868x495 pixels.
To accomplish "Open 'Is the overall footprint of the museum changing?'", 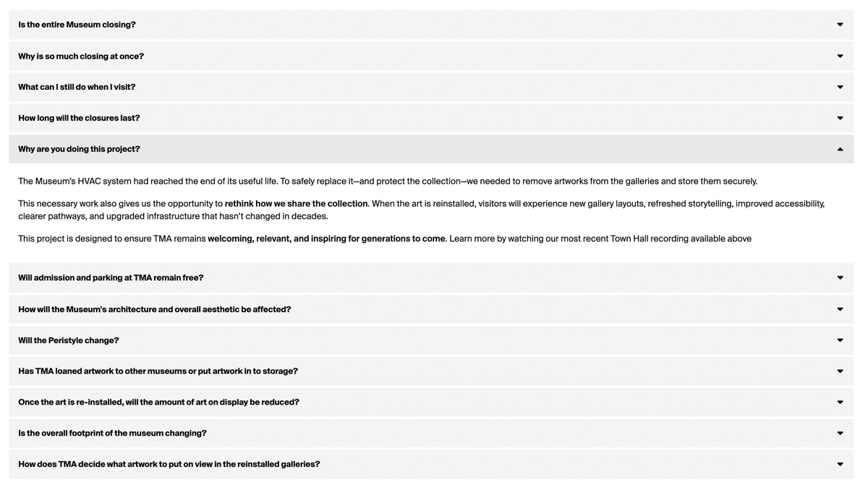I will pyautogui.click(x=431, y=433).
